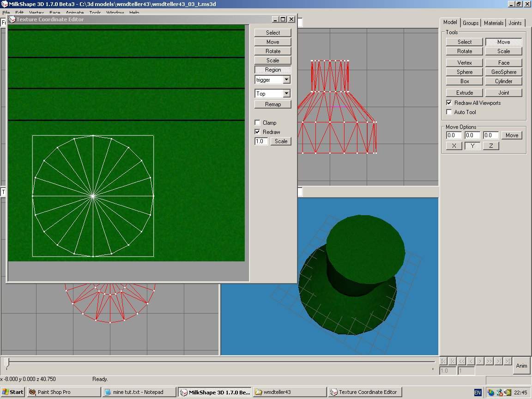Select the Extrude tool button

465,93
